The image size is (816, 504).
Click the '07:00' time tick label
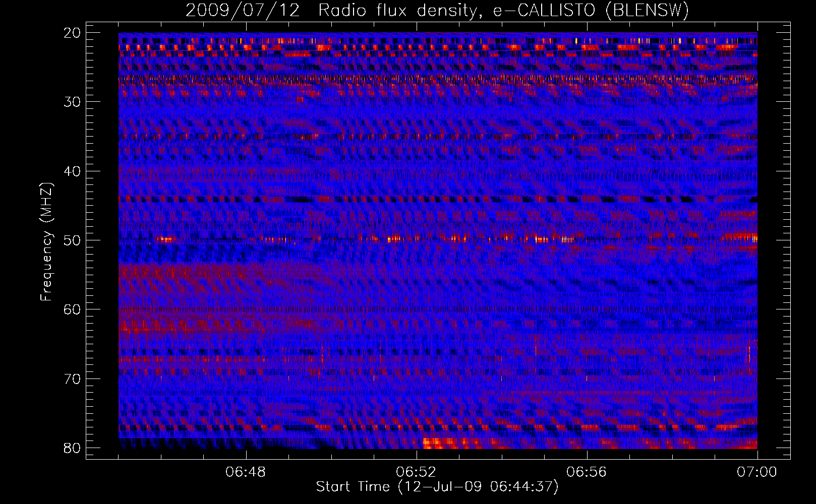click(x=757, y=472)
